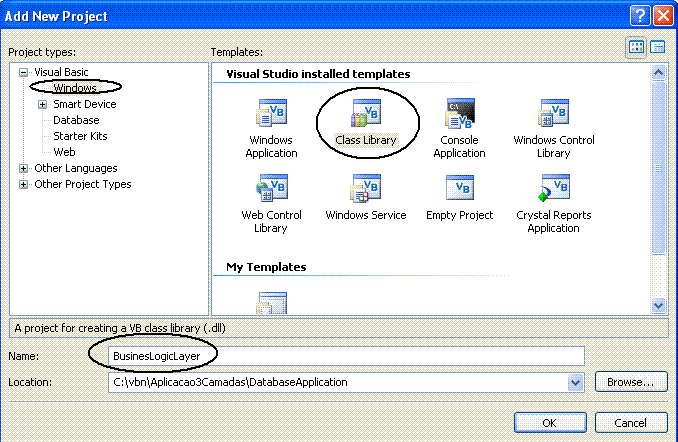Viewport: 678px width, 442px height.
Task: Click the templates scrollbar down arrow
Action: coord(658,305)
